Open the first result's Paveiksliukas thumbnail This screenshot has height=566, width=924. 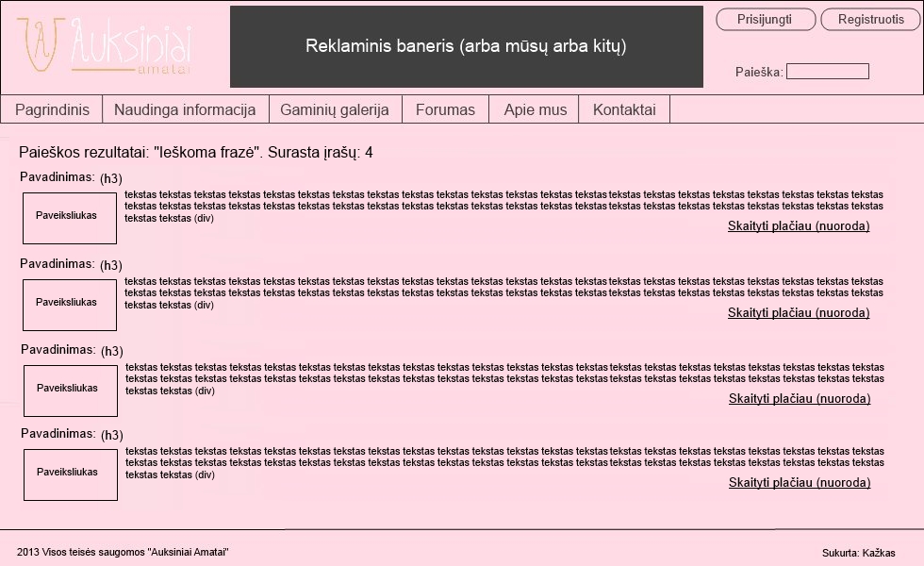[69, 217]
